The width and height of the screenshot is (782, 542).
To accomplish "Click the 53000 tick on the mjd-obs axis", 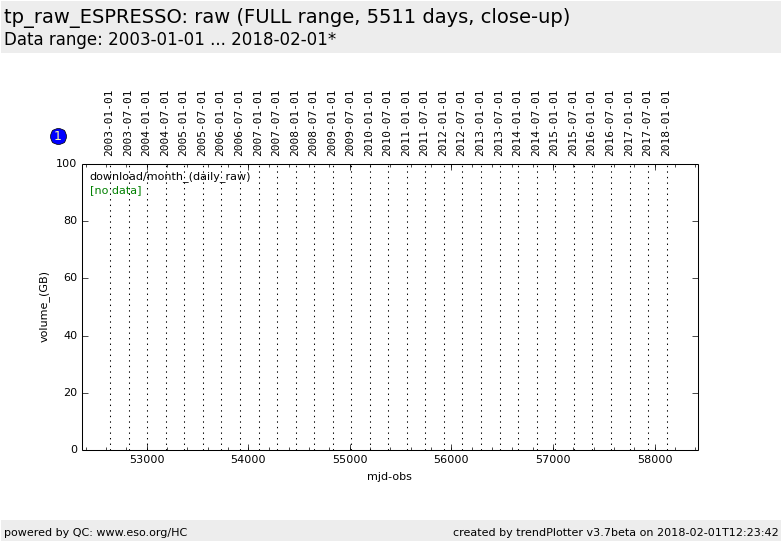I will 147,460.
